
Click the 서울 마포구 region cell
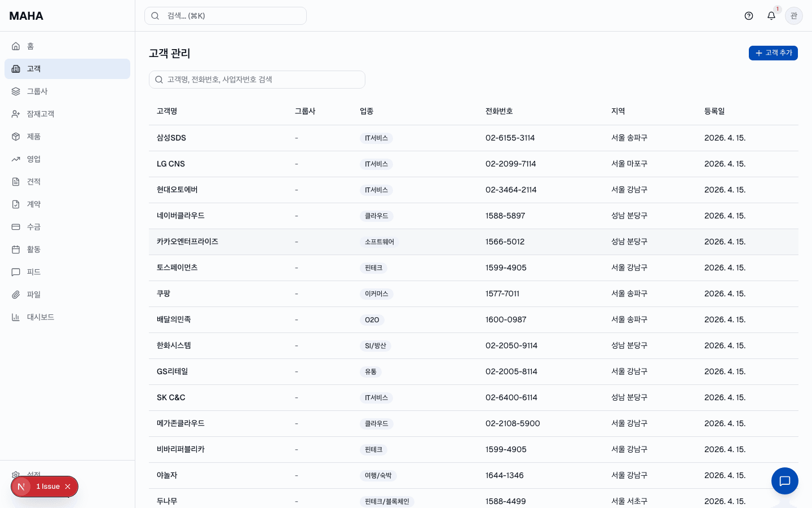tap(629, 164)
